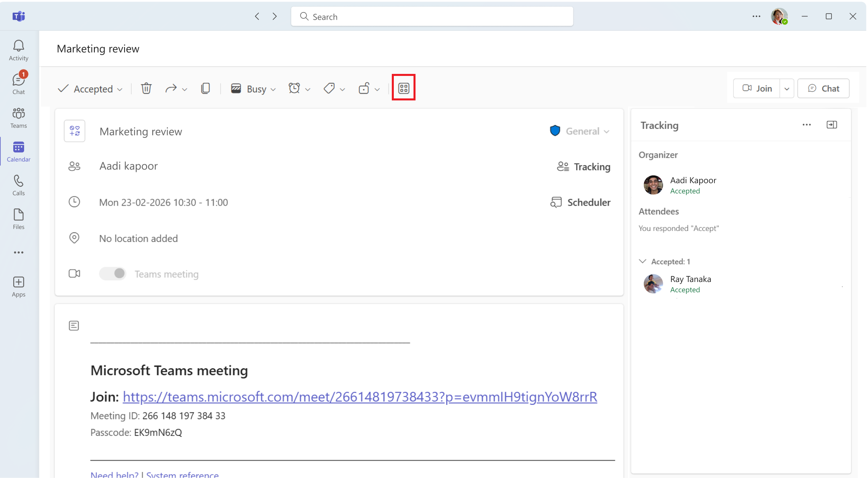Screen dimensions: 868x478
Task: Click the Passcode EK9mN6zQ text
Action: 158,432
